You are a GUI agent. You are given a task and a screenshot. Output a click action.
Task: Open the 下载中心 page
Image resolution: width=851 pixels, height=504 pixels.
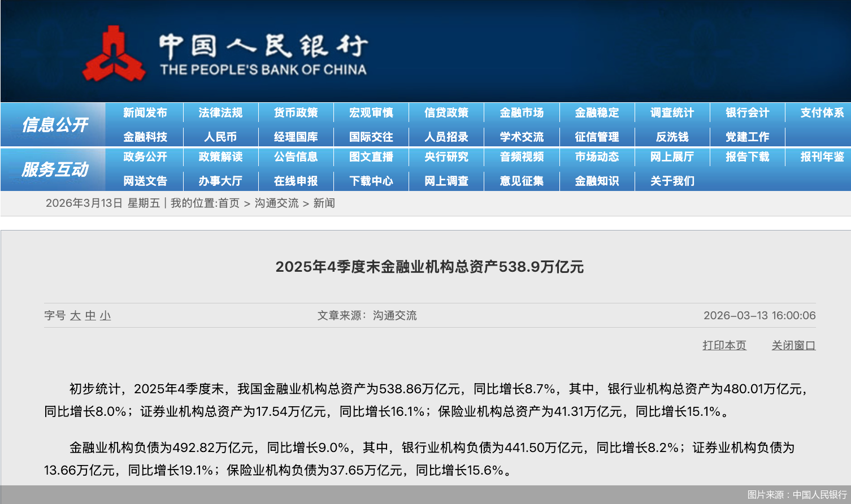point(371,181)
